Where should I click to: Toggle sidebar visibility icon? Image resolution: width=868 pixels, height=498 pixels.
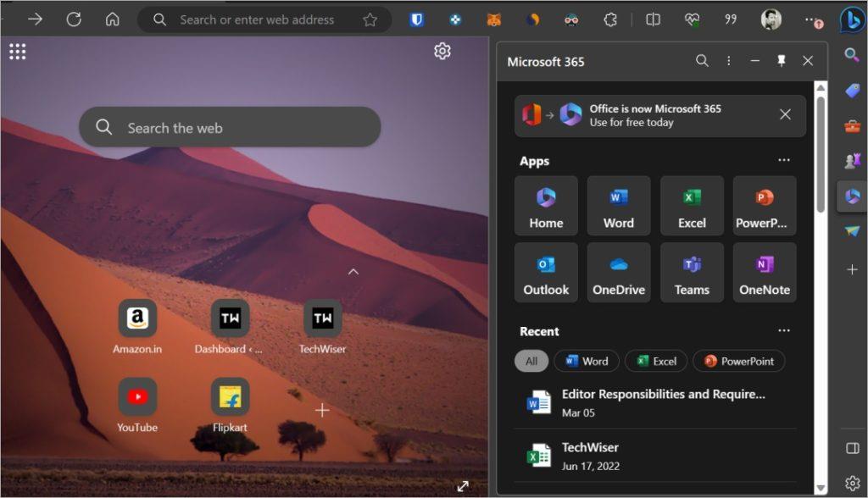pos(853,448)
